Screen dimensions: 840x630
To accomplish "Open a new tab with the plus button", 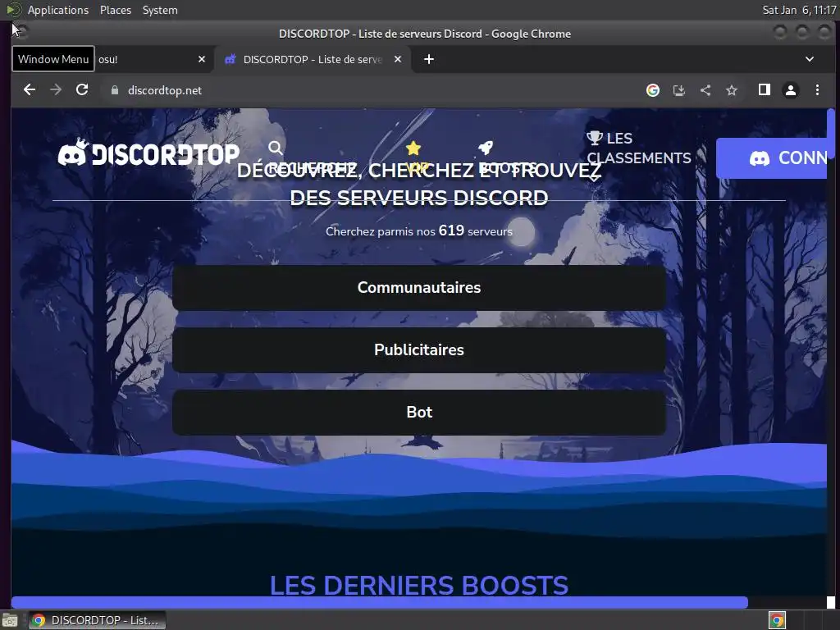I will pyautogui.click(x=428, y=59).
